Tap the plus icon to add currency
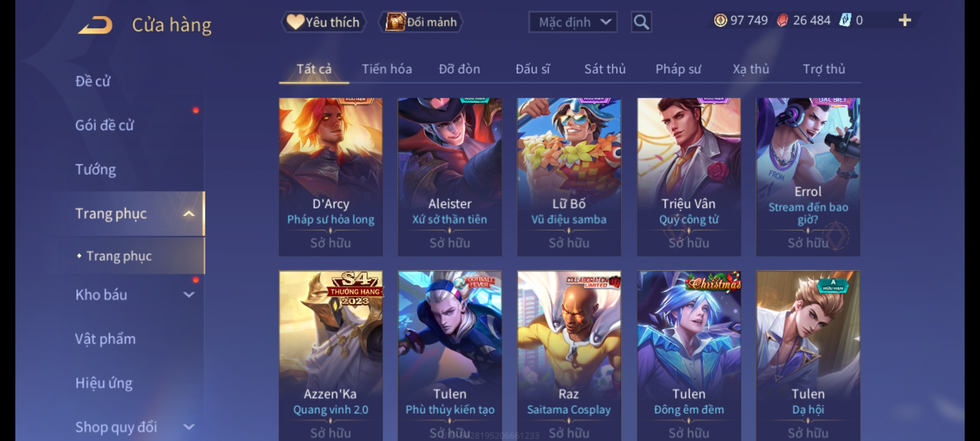 (x=905, y=20)
